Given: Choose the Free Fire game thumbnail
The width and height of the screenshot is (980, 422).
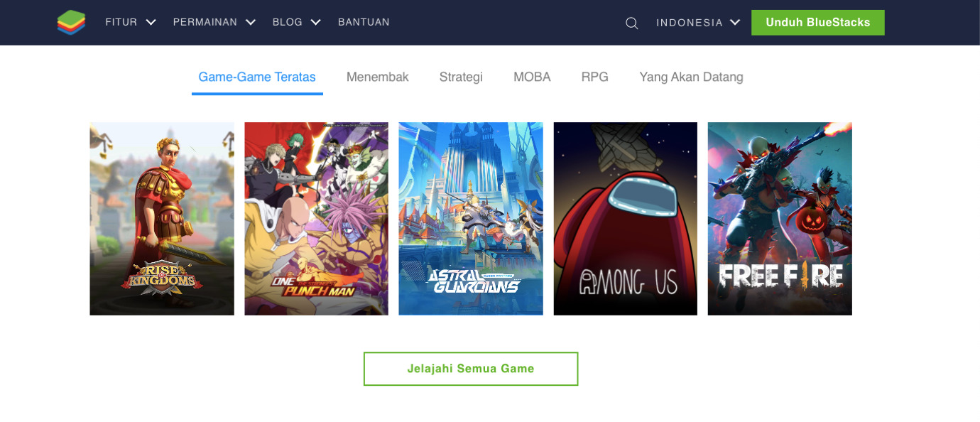Looking at the screenshot, I should (x=780, y=219).
